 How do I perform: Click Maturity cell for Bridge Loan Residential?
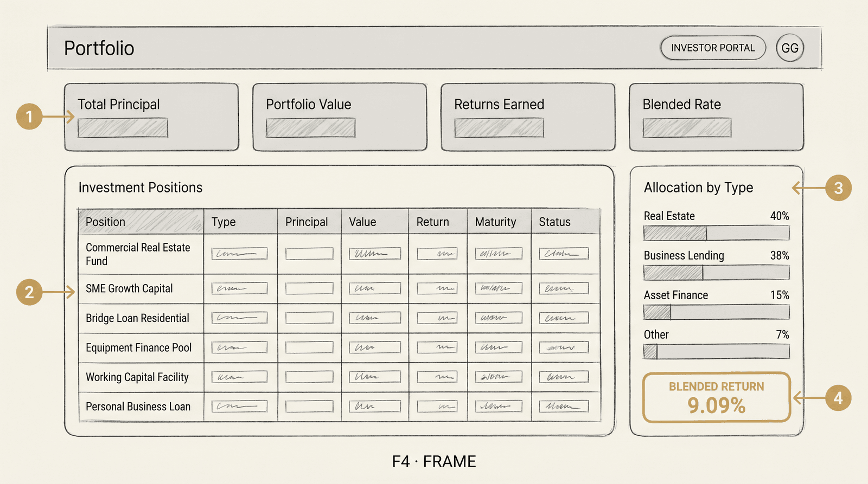point(499,318)
